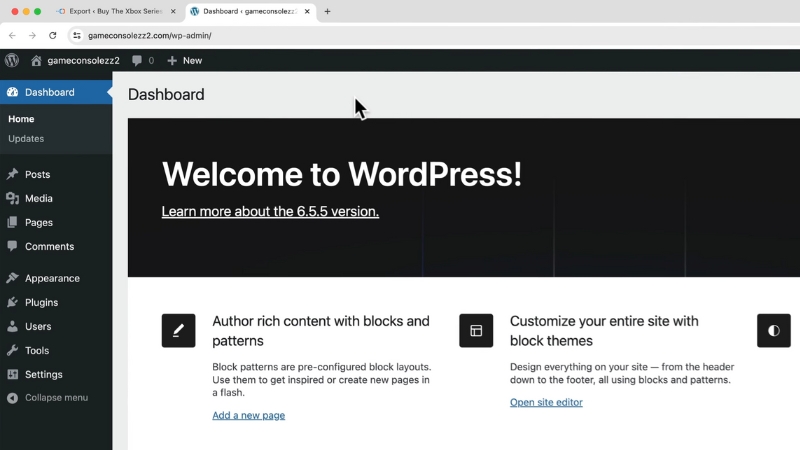Open the Appearance menu item
The width and height of the screenshot is (800, 450).
pos(52,279)
